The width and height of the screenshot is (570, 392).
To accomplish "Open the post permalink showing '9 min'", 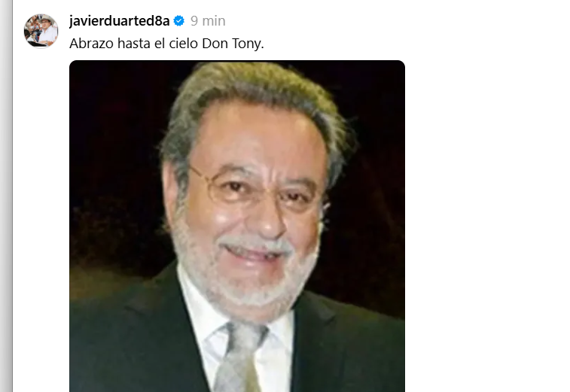I will tap(208, 21).
